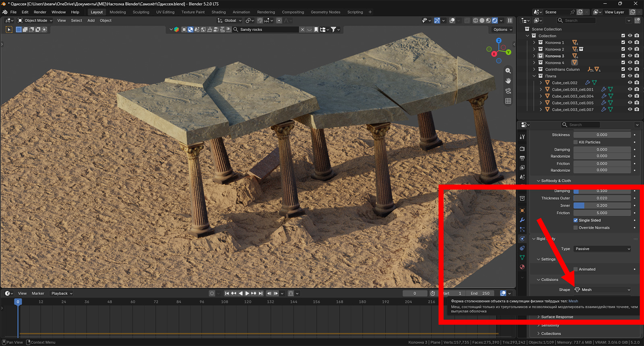The image size is (644, 346).
Task: Click the viewport zoom magnifier icon
Action: pos(508,70)
